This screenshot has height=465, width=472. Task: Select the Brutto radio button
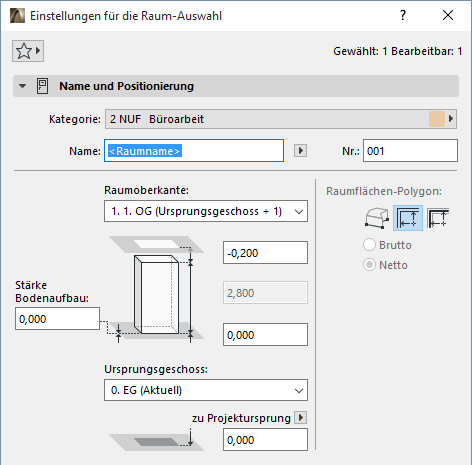pos(369,245)
